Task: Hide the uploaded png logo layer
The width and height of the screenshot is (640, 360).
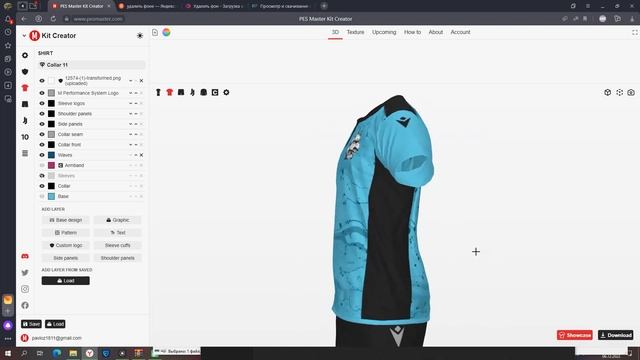Action: coord(42,81)
